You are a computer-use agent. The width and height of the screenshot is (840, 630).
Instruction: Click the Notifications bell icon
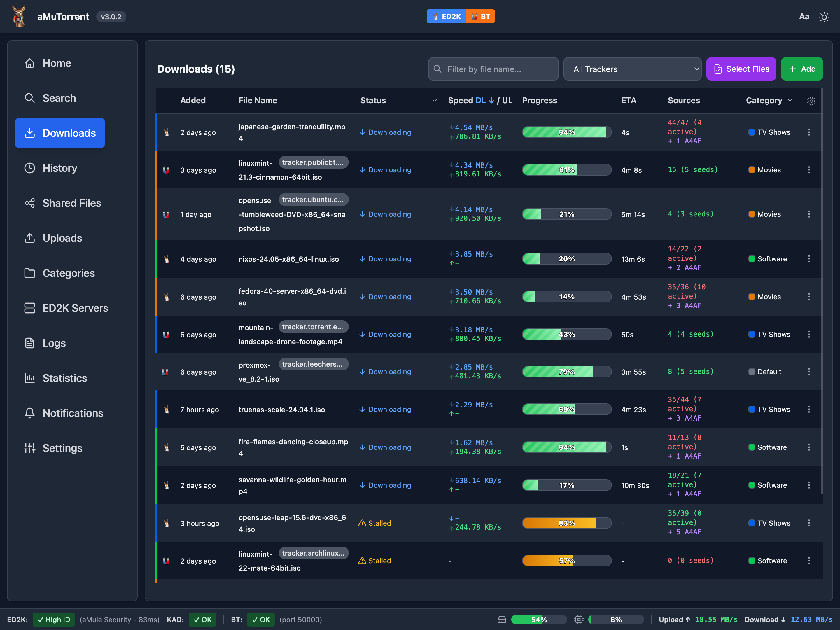pos(30,413)
